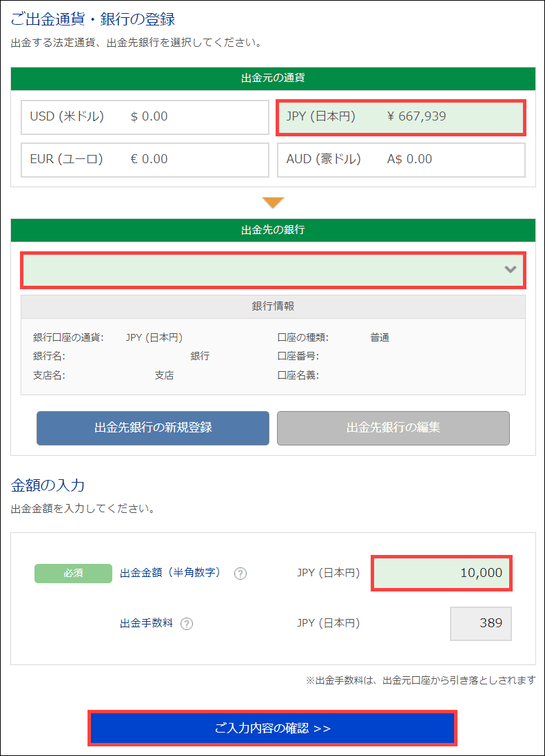This screenshot has width=545, height=756.
Task: Click the blue 出金手数料 label text
Action: (x=146, y=624)
